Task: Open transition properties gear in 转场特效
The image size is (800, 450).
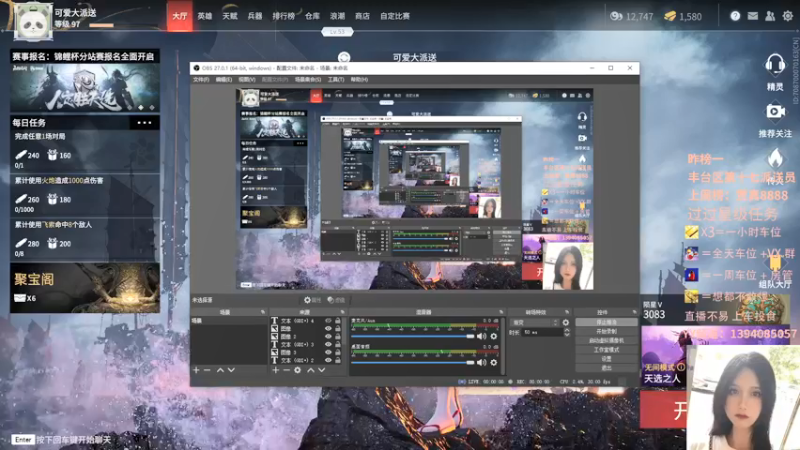Action: coord(565,322)
